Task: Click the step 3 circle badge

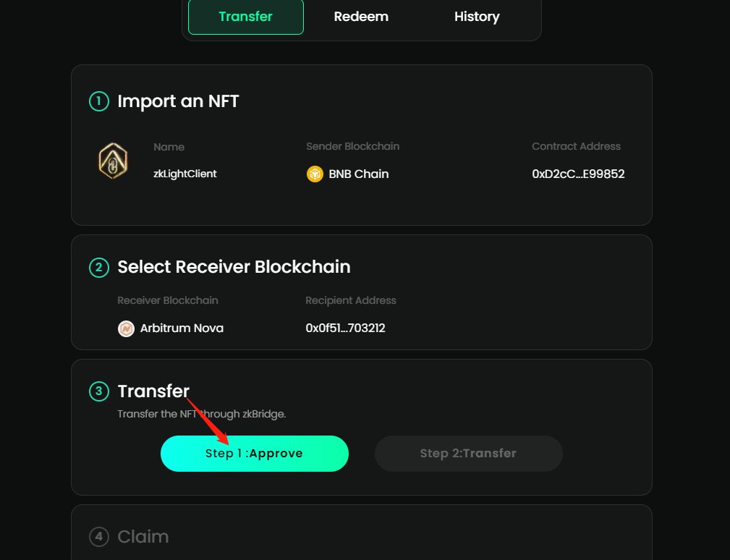Action: click(x=99, y=391)
